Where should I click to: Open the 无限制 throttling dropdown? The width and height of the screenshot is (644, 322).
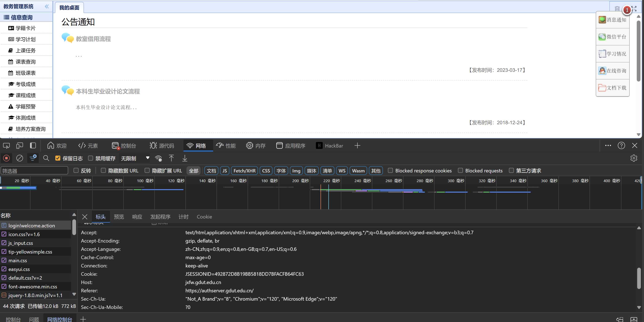tap(135, 158)
